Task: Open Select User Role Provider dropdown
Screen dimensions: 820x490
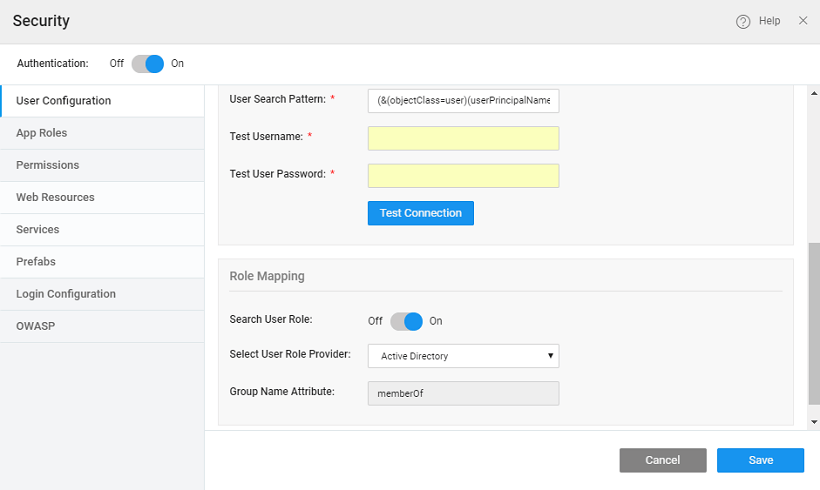Action: (x=463, y=356)
